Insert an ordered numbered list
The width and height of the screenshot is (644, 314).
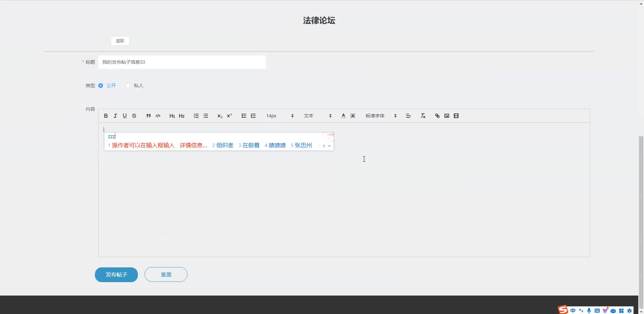(196, 116)
